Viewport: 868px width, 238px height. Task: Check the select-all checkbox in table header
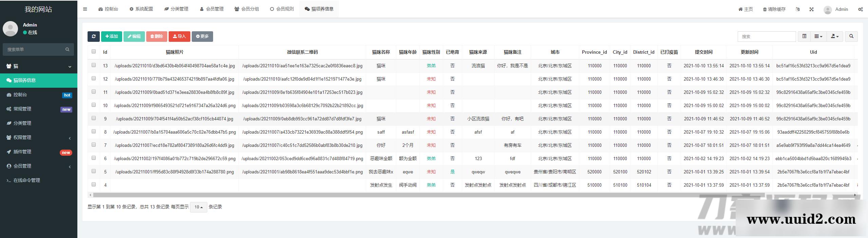tap(94, 52)
